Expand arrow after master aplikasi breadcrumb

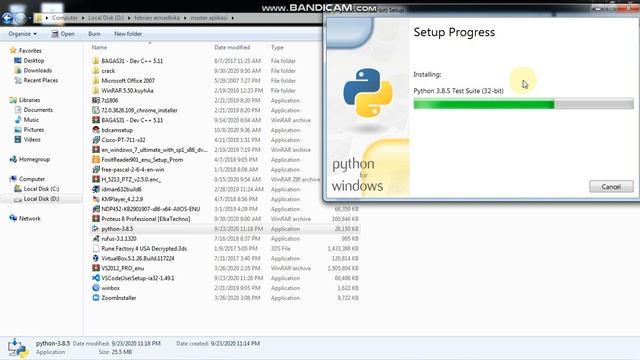(x=233, y=18)
